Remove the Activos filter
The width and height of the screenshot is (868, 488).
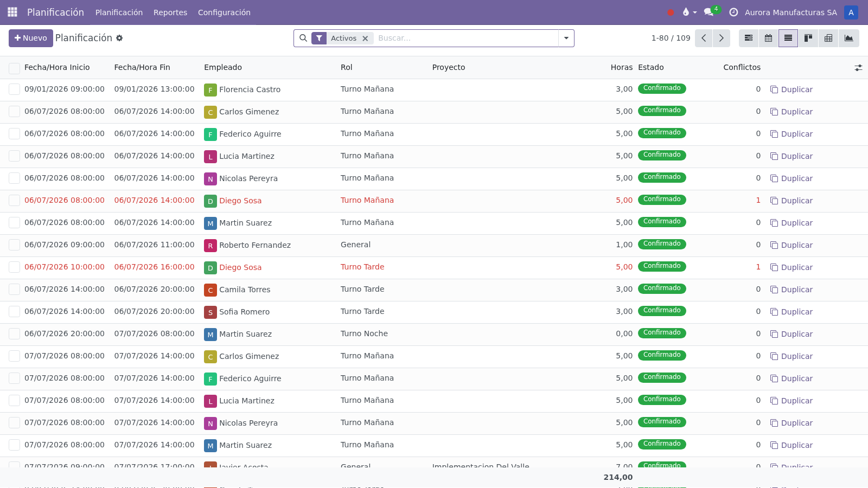[x=365, y=38]
